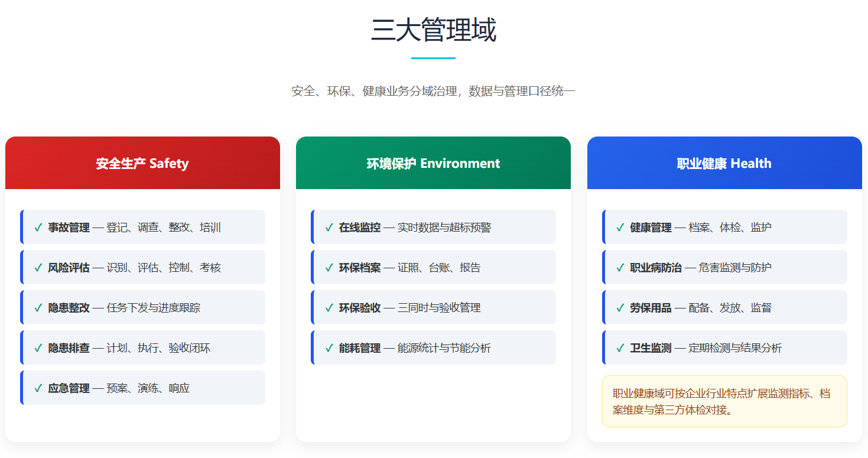The width and height of the screenshot is (868, 458).
Task: Click the checkmark icon beside 风险评估
Action: [38, 268]
